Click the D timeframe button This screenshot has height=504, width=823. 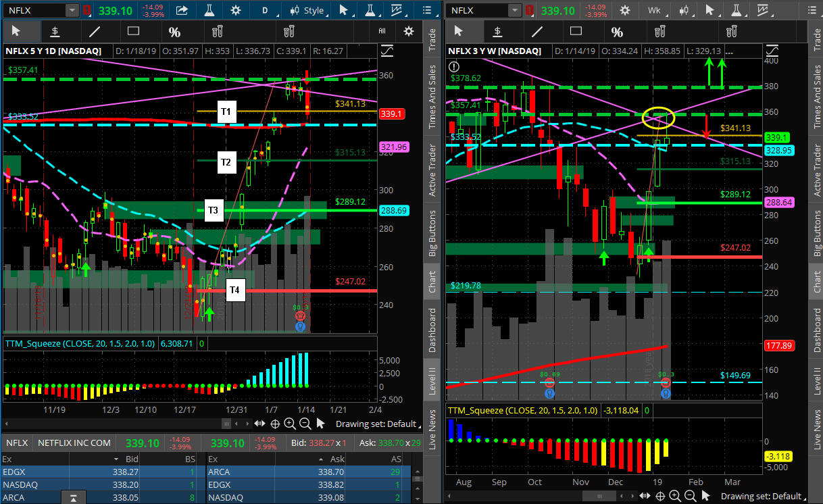[x=265, y=11]
